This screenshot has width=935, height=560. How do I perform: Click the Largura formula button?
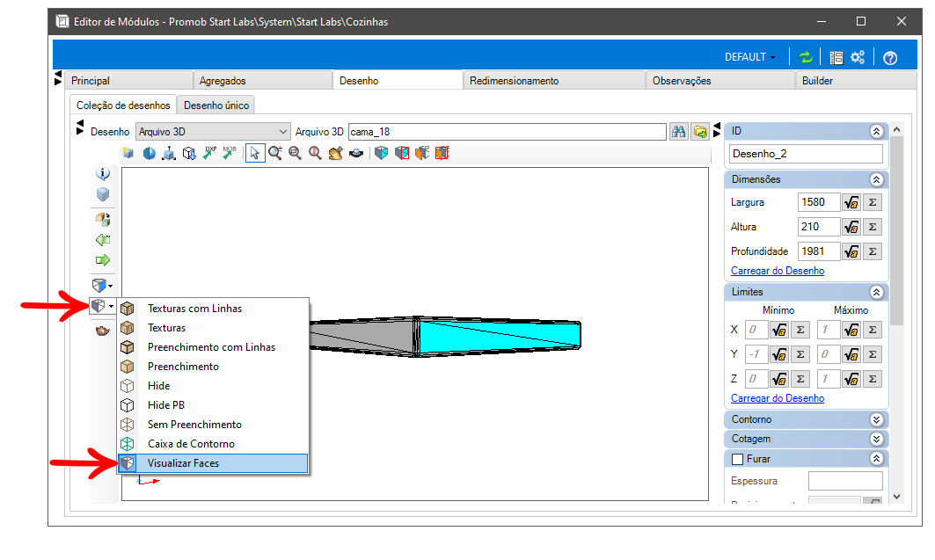[851, 202]
